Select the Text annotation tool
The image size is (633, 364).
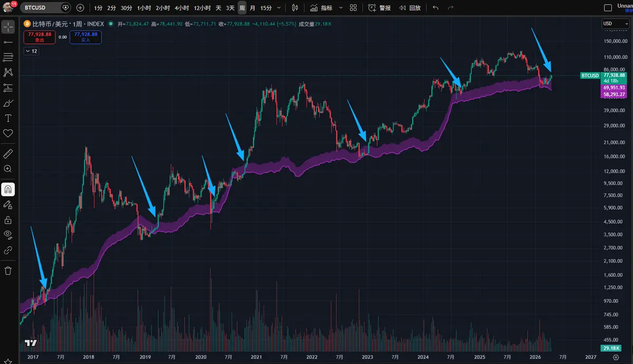tap(8, 118)
